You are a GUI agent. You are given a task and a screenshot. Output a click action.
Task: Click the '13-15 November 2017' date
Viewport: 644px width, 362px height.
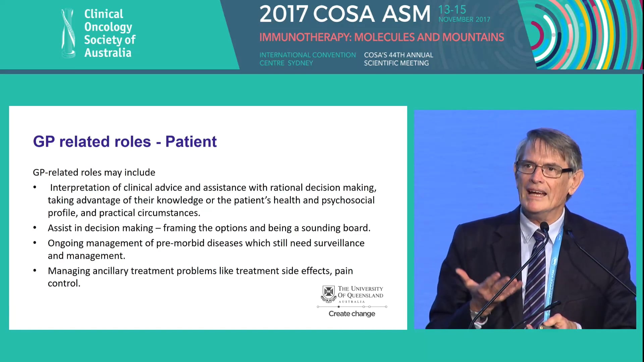click(x=464, y=14)
